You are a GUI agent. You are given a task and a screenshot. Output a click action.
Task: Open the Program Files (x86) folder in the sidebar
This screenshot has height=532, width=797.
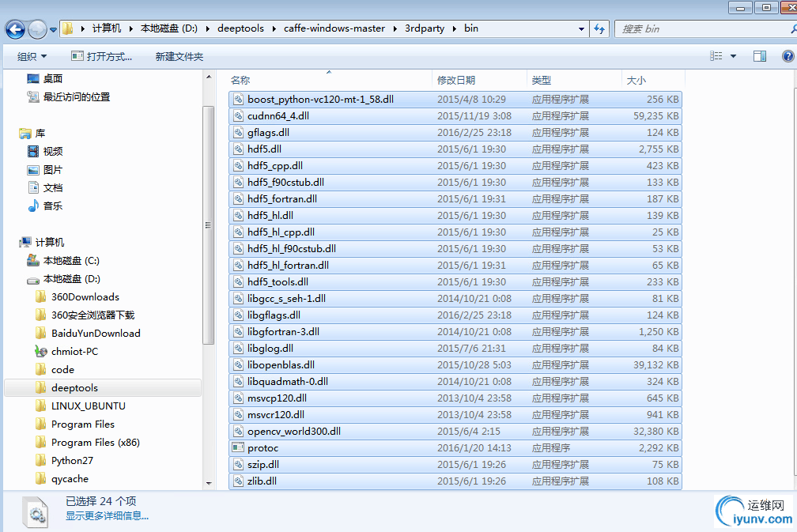click(x=96, y=443)
